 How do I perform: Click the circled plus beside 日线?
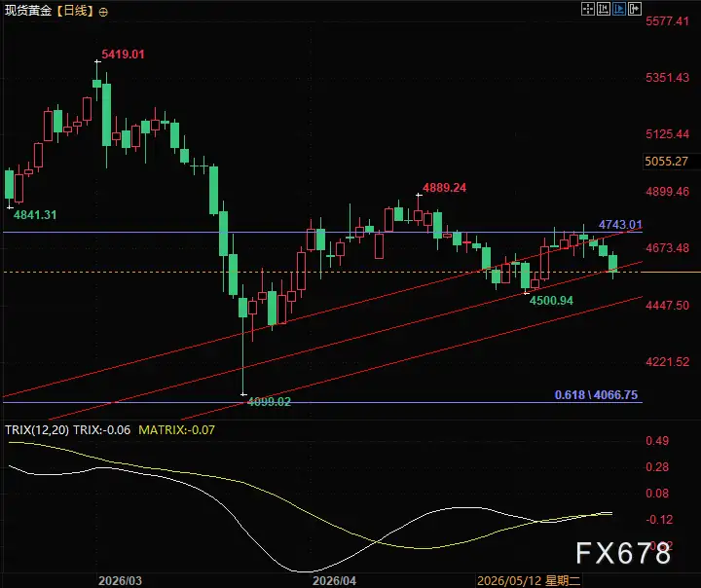pyautogui.click(x=103, y=12)
